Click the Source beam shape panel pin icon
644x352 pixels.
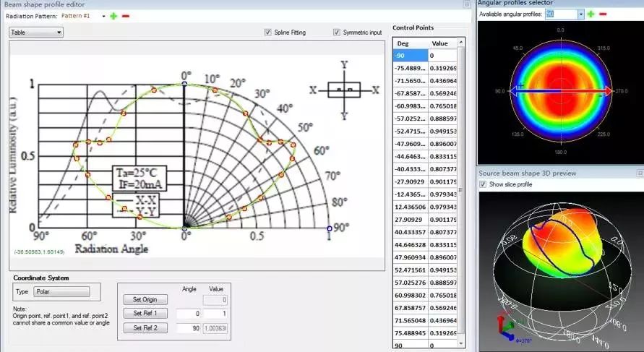640,173
